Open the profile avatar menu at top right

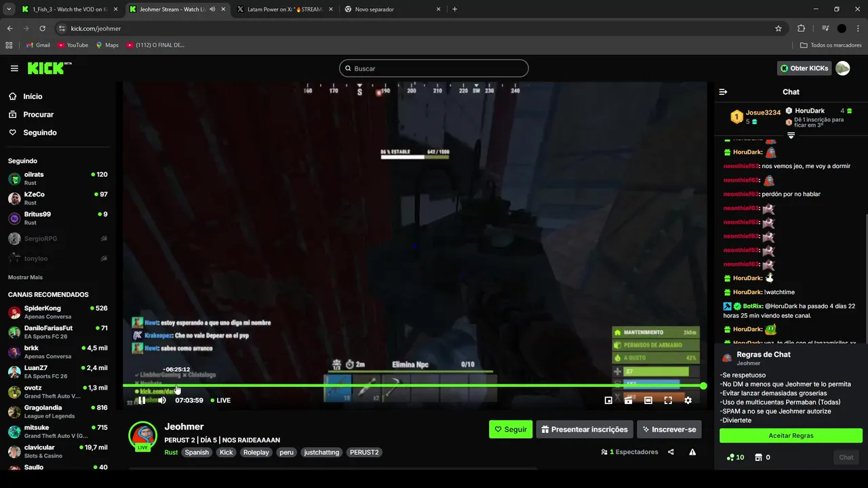click(843, 68)
